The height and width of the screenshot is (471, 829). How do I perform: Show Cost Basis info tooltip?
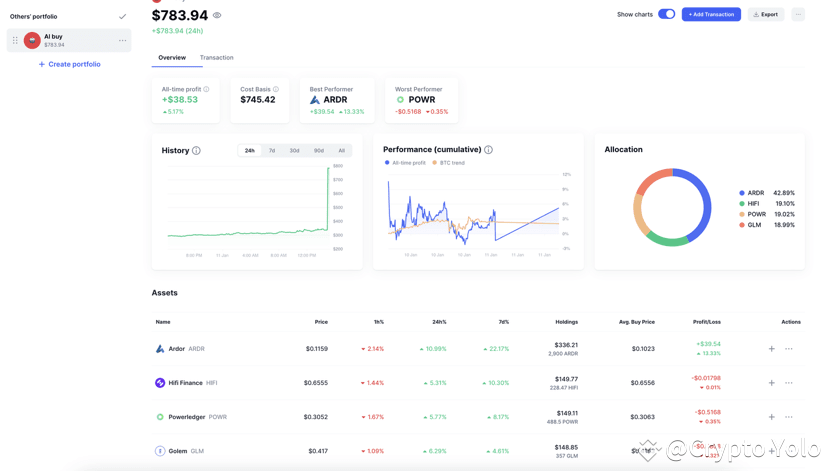[275, 89]
